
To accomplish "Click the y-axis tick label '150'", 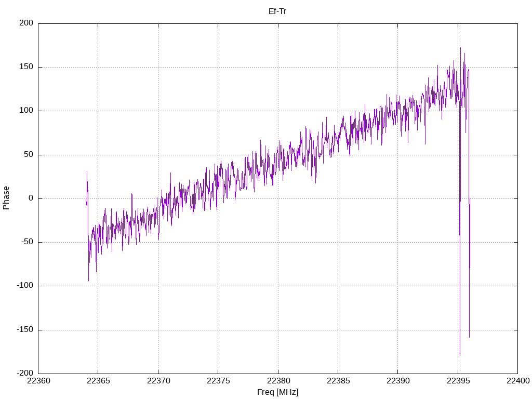I will [26, 67].
